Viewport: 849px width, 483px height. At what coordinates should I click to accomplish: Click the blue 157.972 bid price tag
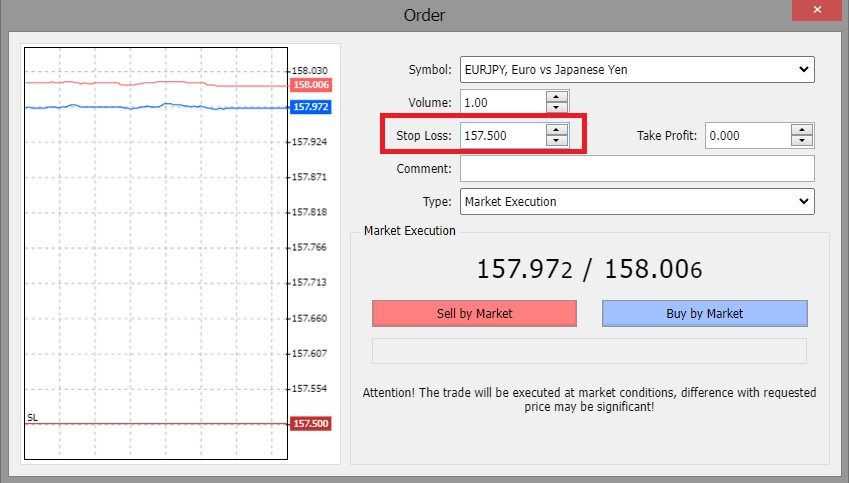pyautogui.click(x=310, y=107)
